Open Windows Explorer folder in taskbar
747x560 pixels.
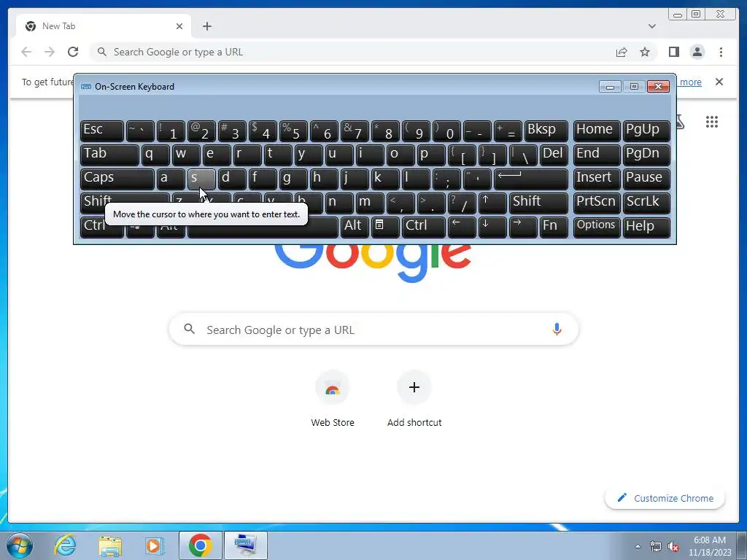(x=110, y=545)
